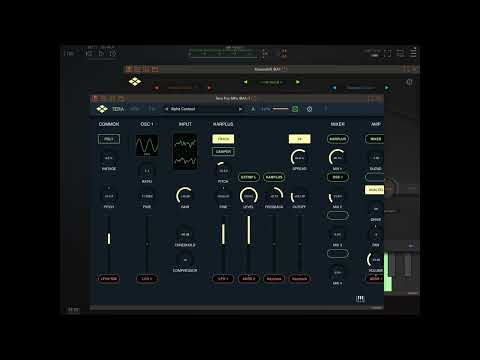Open the EXTINP L source selector
Screen dimensions: 480x360
pyautogui.click(x=249, y=177)
